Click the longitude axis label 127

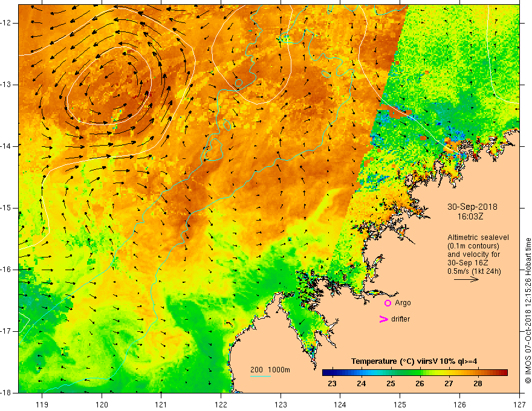[519, 404]
